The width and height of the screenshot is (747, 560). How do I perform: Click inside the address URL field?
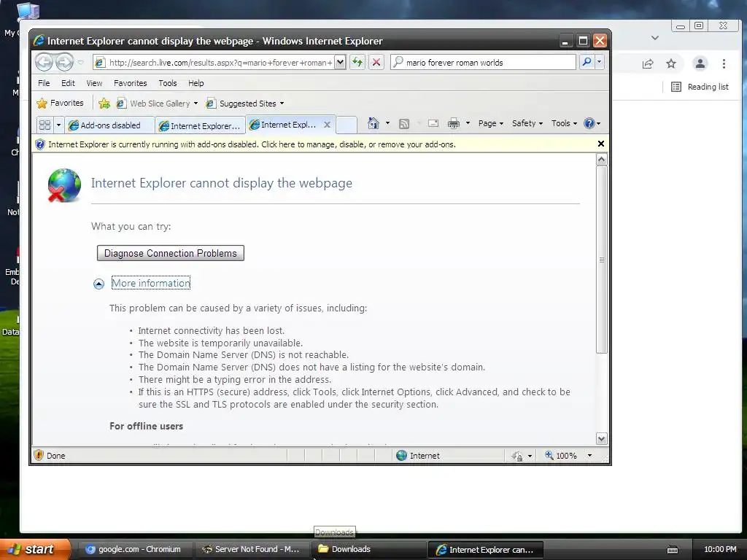pyautogui.click(x=220, y=63)
